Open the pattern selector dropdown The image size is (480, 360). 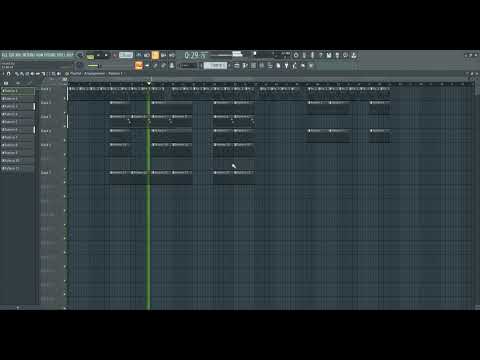[215, 66]
